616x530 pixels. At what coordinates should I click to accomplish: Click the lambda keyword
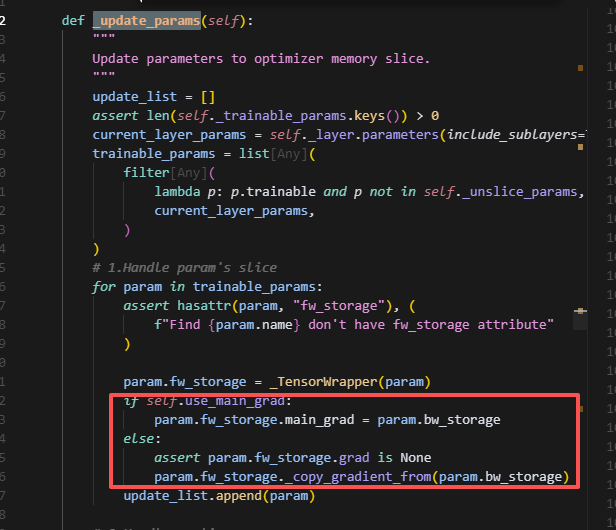point(181,192)
